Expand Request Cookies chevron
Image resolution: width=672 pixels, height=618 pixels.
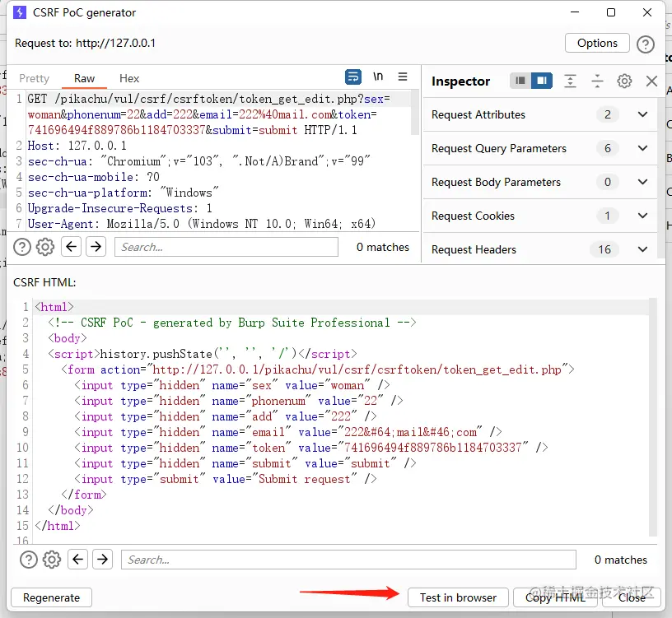(x=642, y=216)
